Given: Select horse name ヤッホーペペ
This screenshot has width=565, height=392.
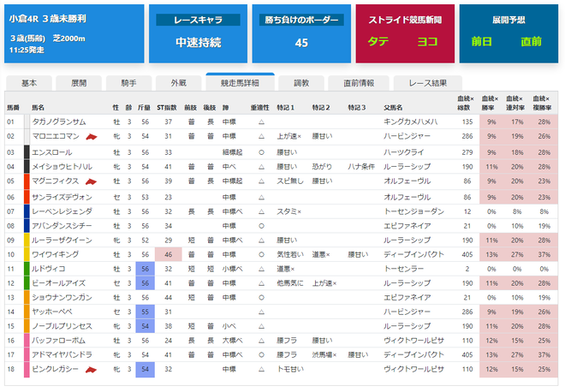Looking at the screenshot, I should [x=52, y=312].
